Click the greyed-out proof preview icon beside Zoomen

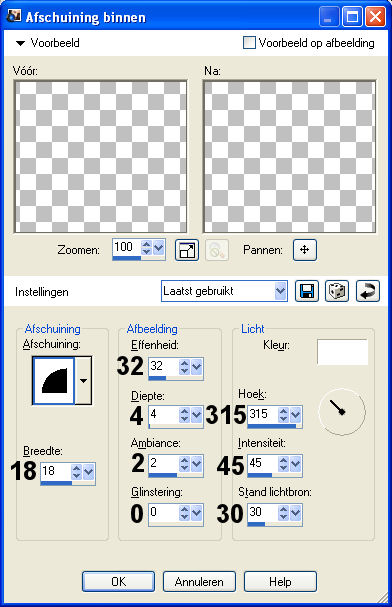click(217, 250)
